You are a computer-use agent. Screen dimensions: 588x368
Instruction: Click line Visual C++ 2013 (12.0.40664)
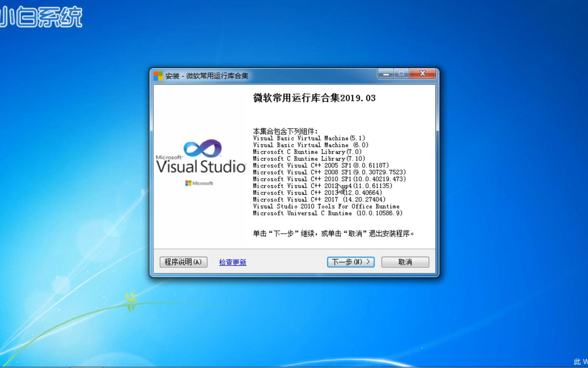(318, 193)
